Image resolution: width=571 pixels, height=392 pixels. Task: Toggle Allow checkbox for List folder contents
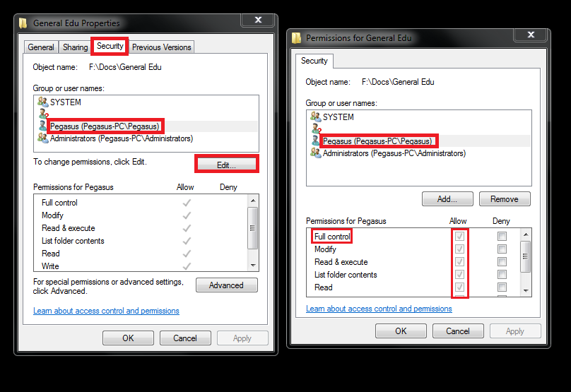tap(459, 275)
